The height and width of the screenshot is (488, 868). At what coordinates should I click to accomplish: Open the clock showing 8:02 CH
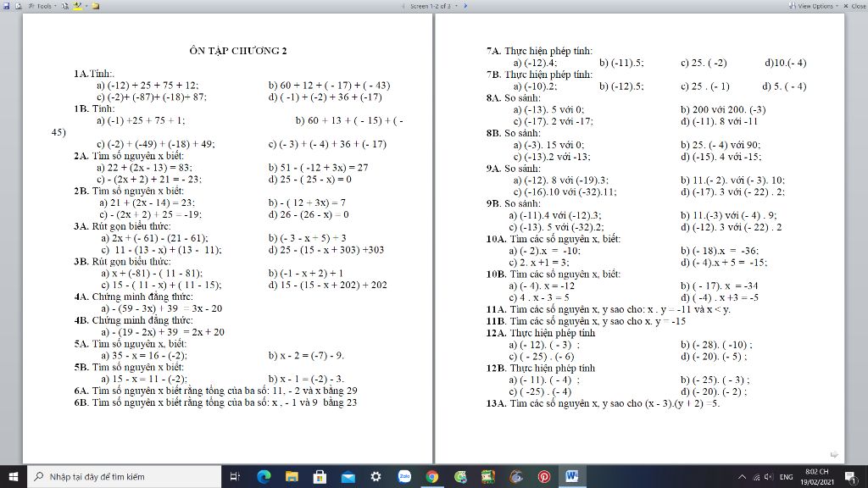click(816, 476)
